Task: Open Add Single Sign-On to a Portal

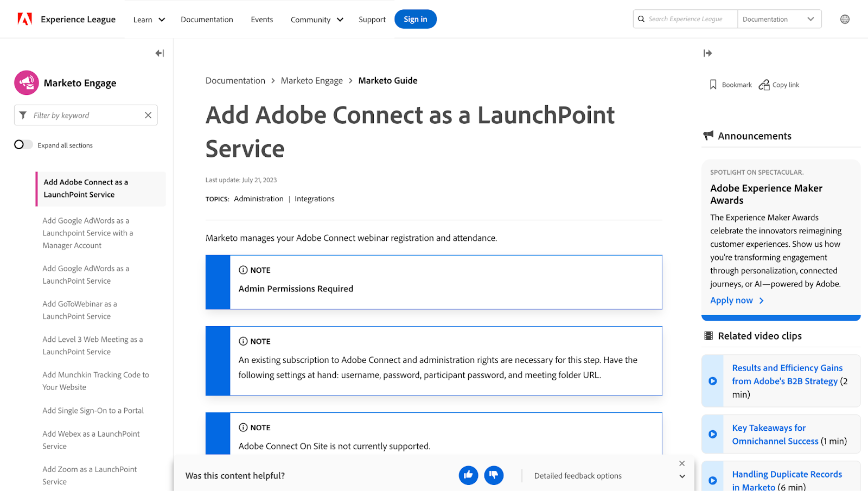Action: point(93,410)
